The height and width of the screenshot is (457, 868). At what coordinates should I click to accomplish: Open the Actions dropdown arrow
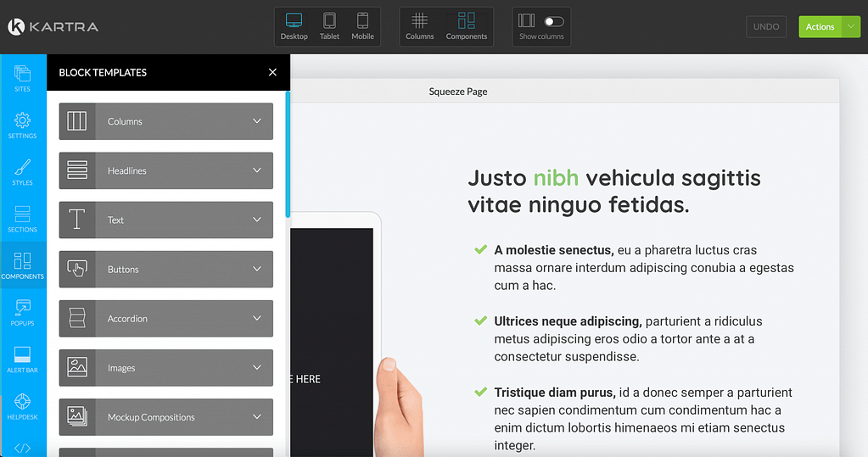pyautogui.click(x=850, y=27)
